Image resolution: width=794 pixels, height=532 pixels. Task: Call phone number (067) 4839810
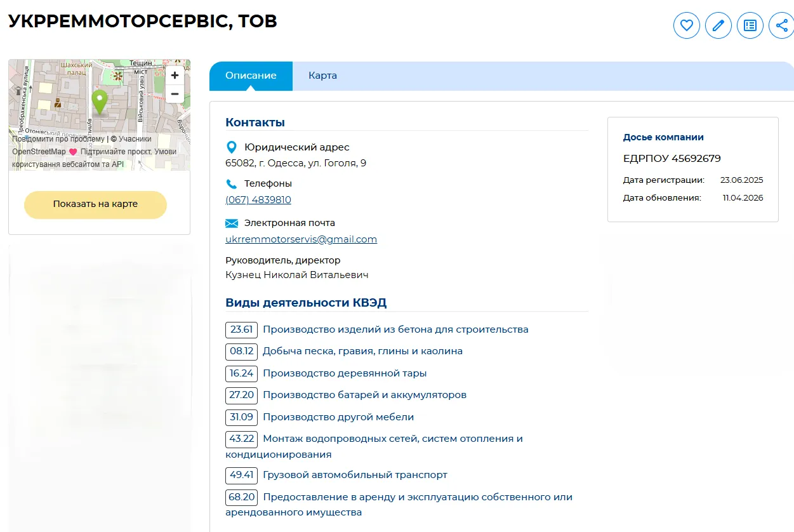pos(258,200)
